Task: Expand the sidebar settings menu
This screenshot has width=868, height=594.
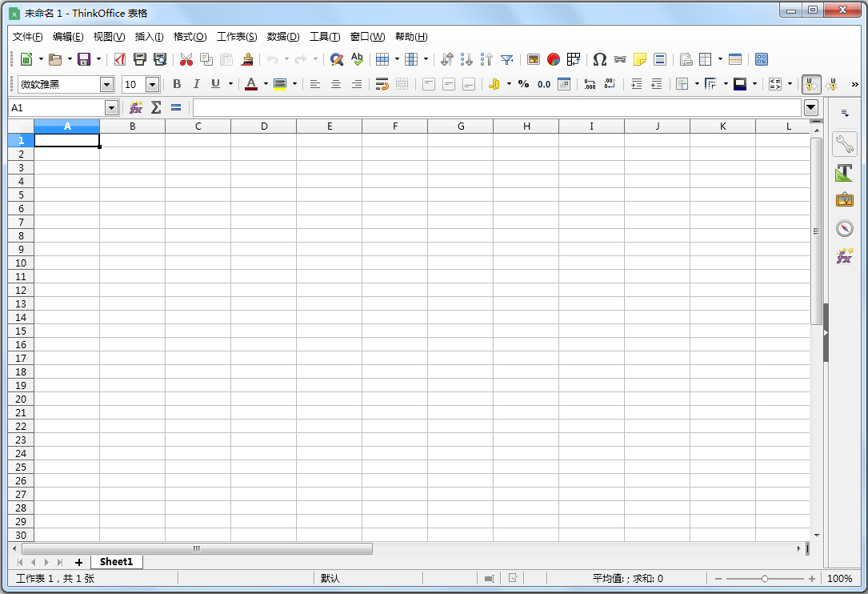Action: [x=845, y=113]
